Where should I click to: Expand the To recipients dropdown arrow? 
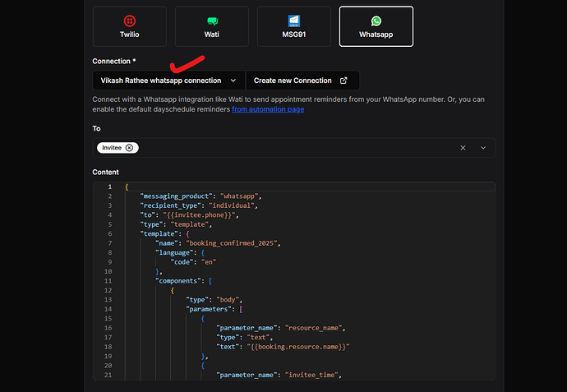pos(483,148)
